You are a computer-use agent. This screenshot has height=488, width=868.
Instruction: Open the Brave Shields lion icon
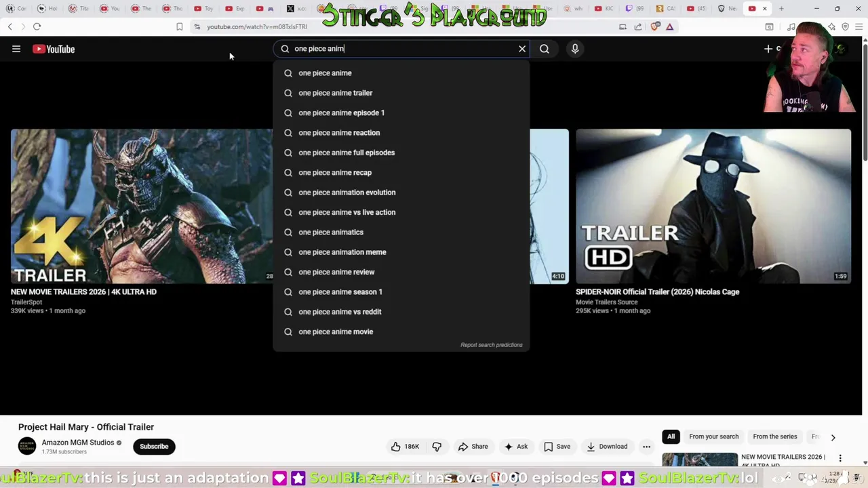655,26
